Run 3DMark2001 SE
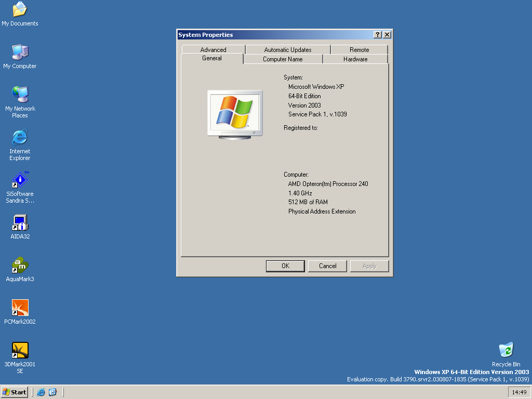This screenshot has height=399, width=532. coord(20,350)
